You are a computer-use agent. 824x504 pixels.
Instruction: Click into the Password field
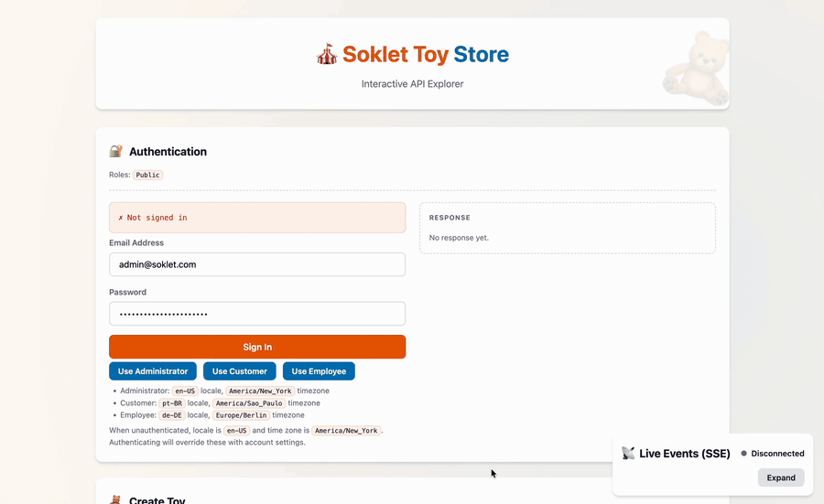[x=257, y=314]
